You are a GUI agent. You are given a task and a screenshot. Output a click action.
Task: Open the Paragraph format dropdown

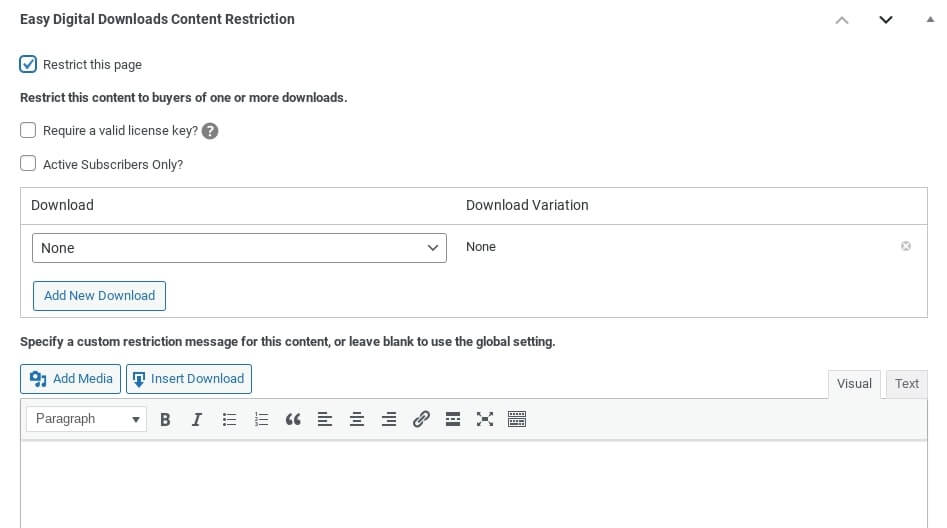[86, 419]
